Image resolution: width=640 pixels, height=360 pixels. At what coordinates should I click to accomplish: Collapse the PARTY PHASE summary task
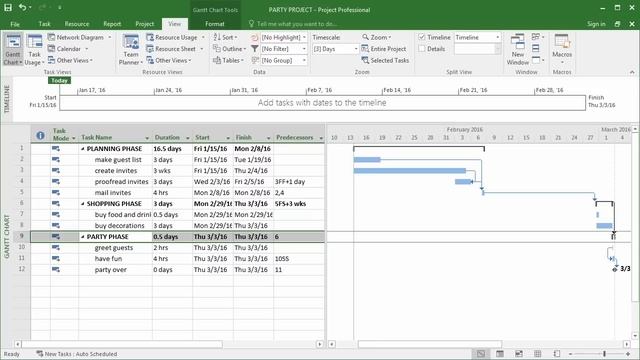(82, 237)
